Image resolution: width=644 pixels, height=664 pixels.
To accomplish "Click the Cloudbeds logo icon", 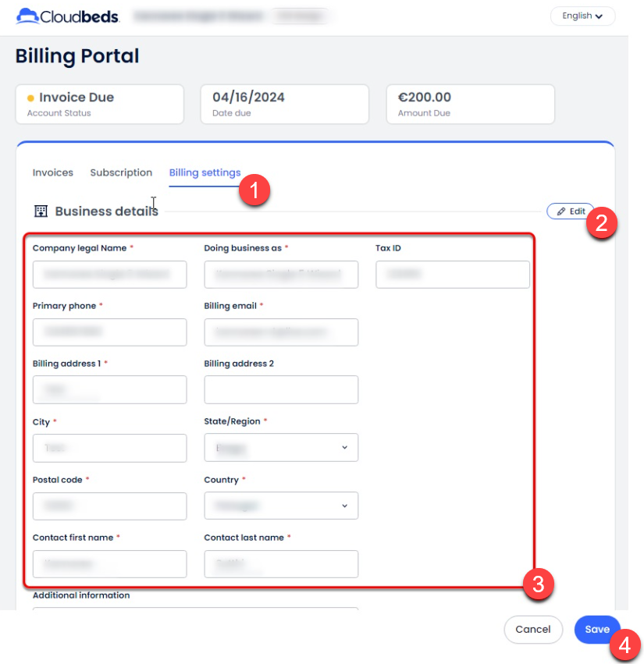I will [x=27, y=16].
